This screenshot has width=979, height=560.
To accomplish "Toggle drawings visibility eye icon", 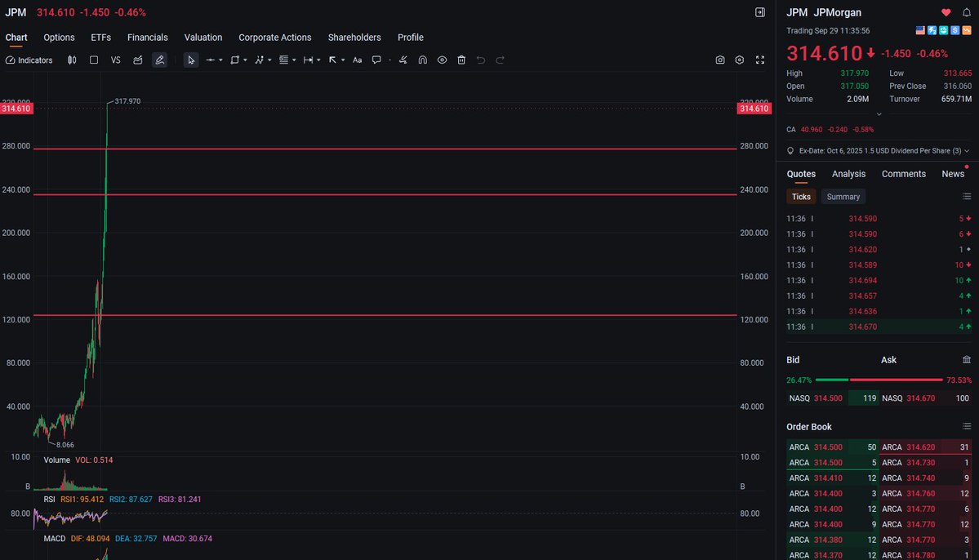I will coord(442,60).
